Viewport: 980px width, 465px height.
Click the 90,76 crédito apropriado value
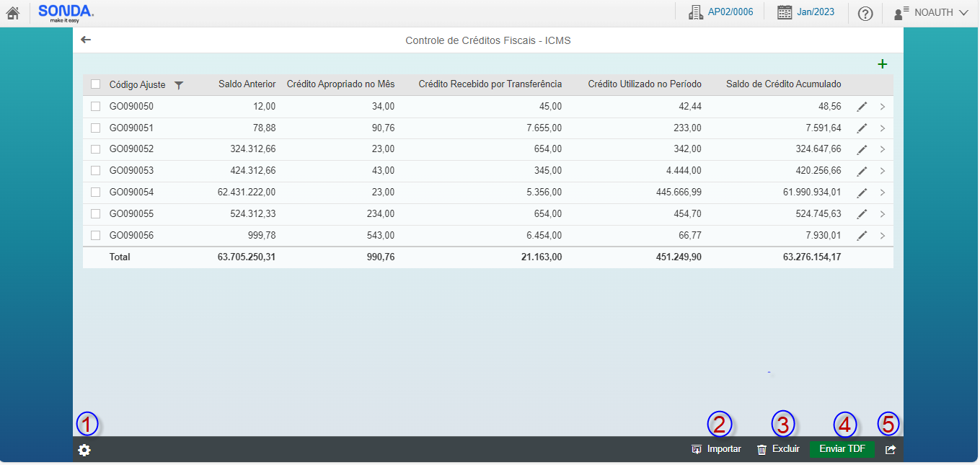(x=383, y=128)
